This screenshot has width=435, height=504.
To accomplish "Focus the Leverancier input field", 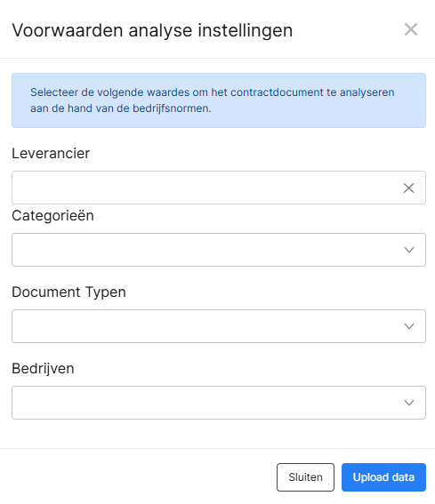I will pyautogui.click(x=205, y=188).
